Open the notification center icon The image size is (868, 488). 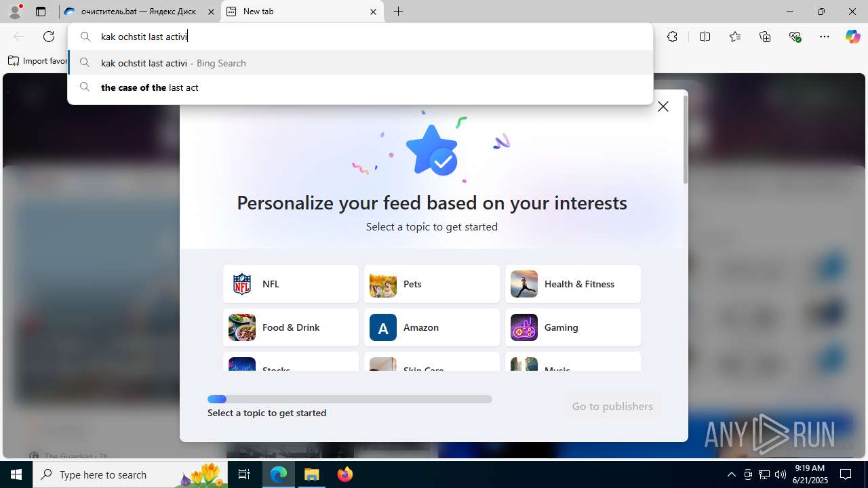(x=846, y=474)
